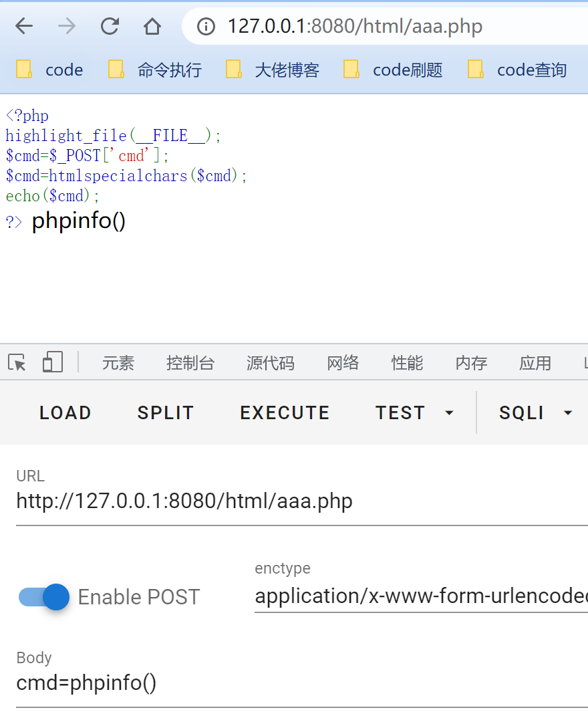The width and height of the screenshot is (588, 714).
Task: Disable the Enable POST switch
Action: pos(45,596)
